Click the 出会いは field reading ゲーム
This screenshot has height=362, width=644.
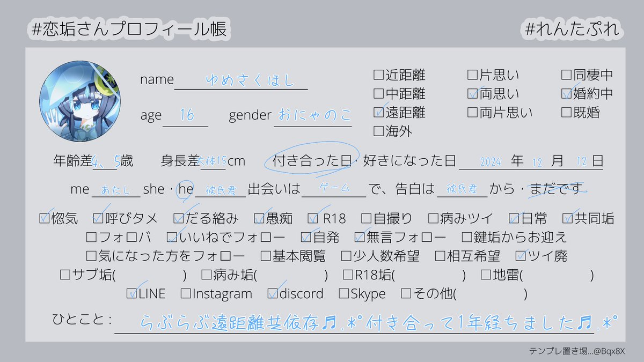pos(334,189)
